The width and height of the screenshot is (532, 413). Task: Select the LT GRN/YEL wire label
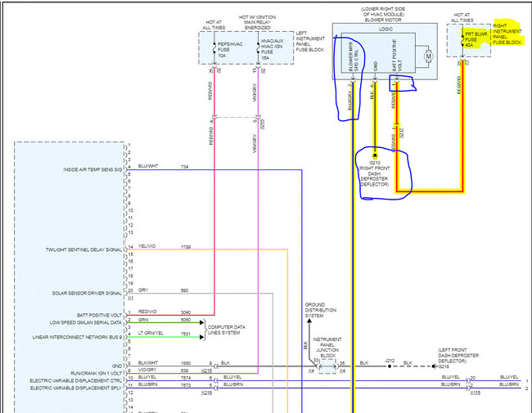pos(151,334)
